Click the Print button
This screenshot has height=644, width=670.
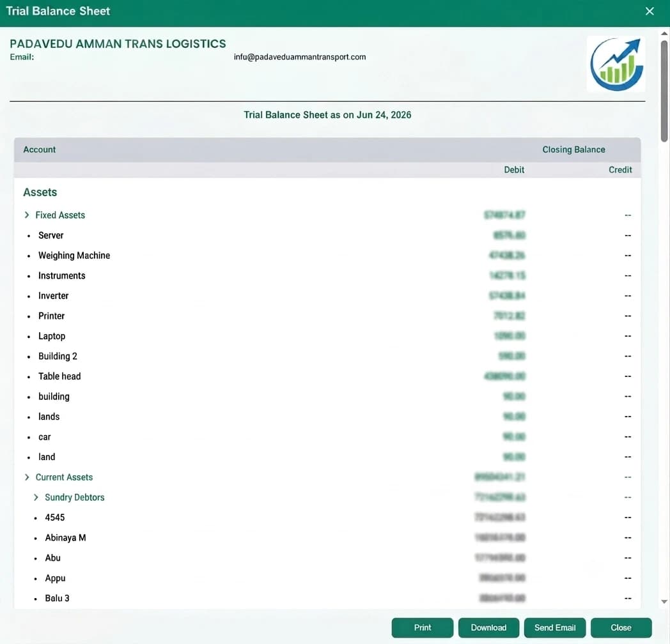[x=422, y=627]
